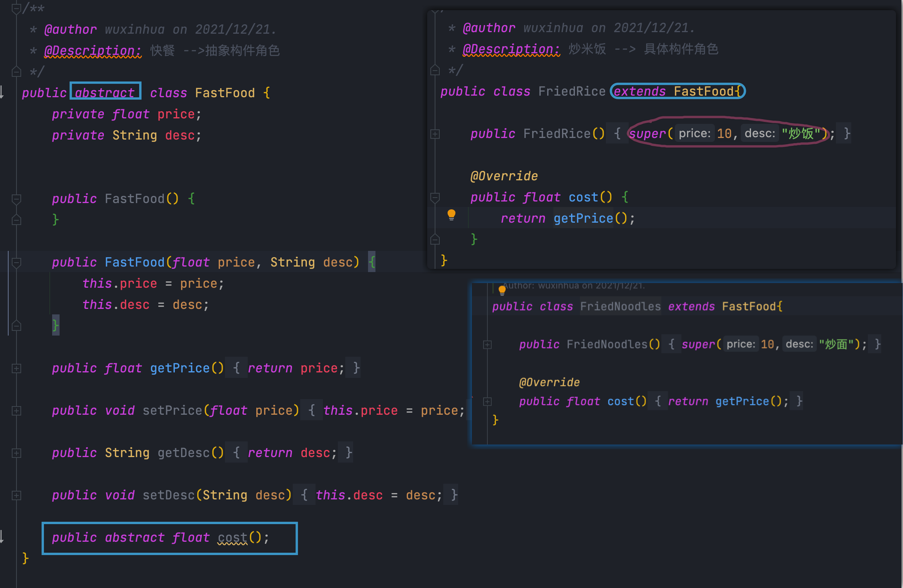The image size is (903, 588).
Task: Click the implemented-class gutter arrow beside FastFood
Action: pos(2,92)
